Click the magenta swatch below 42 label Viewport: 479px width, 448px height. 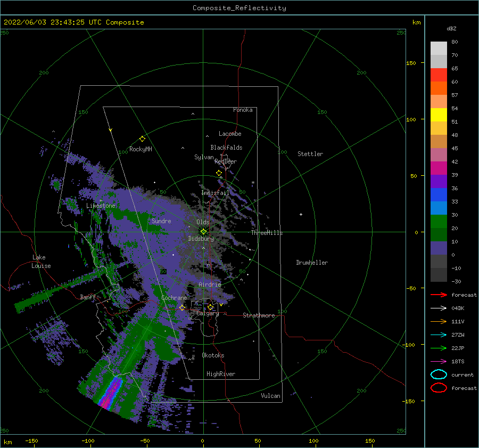(439, 168)
